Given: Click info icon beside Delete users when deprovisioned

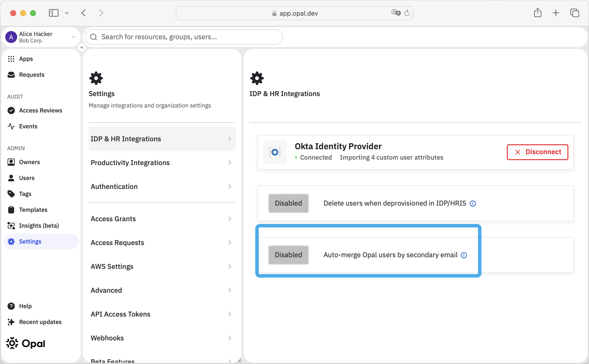Looking at the screenshot, I should pyautogui.click(x=473, y=204).
